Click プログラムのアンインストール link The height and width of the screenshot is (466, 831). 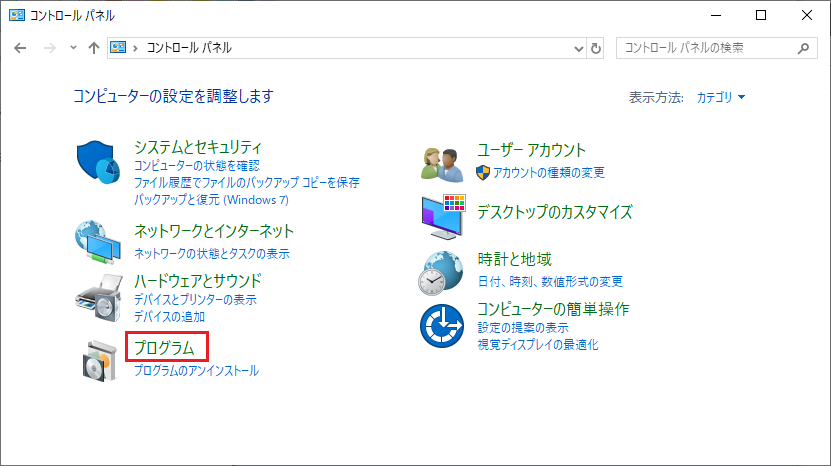(x=196, y=371)
